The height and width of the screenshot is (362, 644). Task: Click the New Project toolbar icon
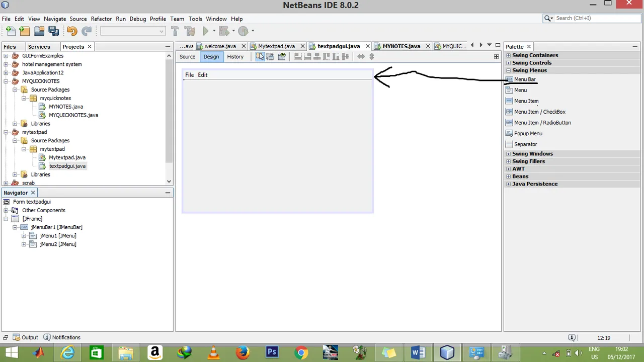pyautogui.click(x=25, y=31)
